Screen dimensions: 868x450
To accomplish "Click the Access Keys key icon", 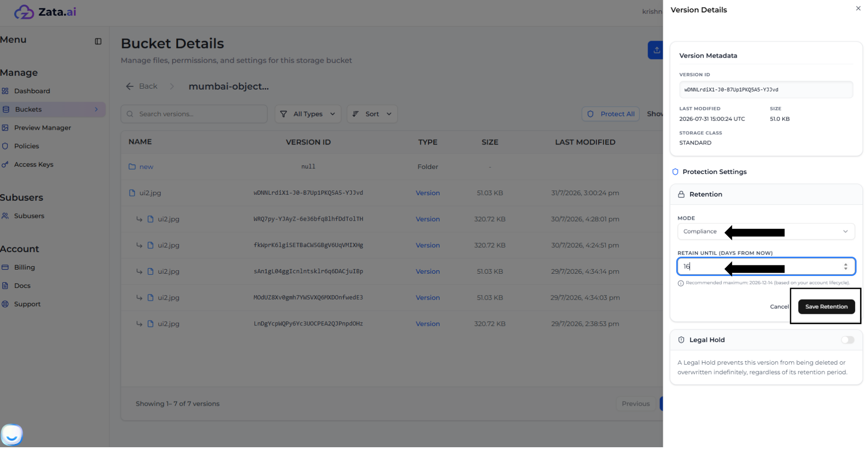I will click(x=5, y=165).
